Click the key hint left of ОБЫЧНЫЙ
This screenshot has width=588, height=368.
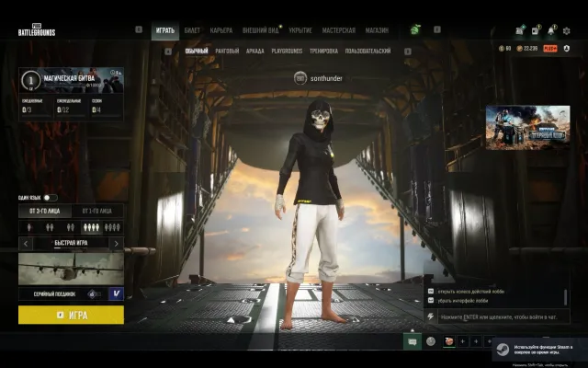(x=168, y=52)
